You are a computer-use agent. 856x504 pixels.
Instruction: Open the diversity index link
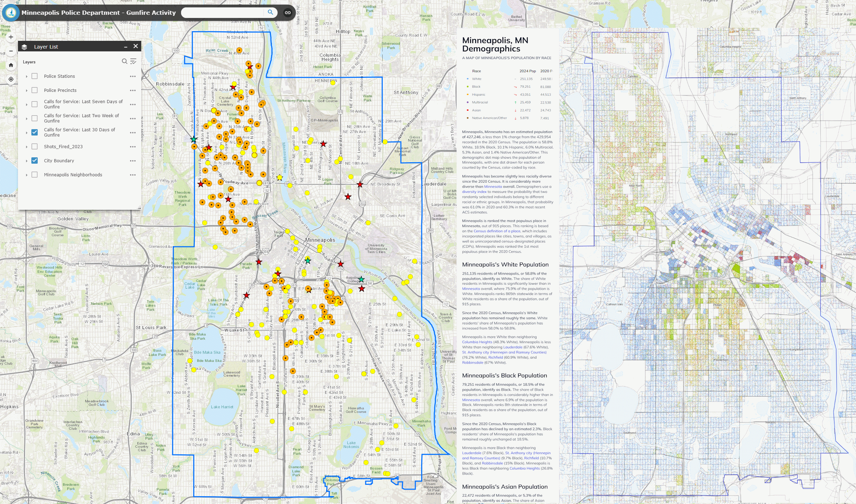pos(474,192)
